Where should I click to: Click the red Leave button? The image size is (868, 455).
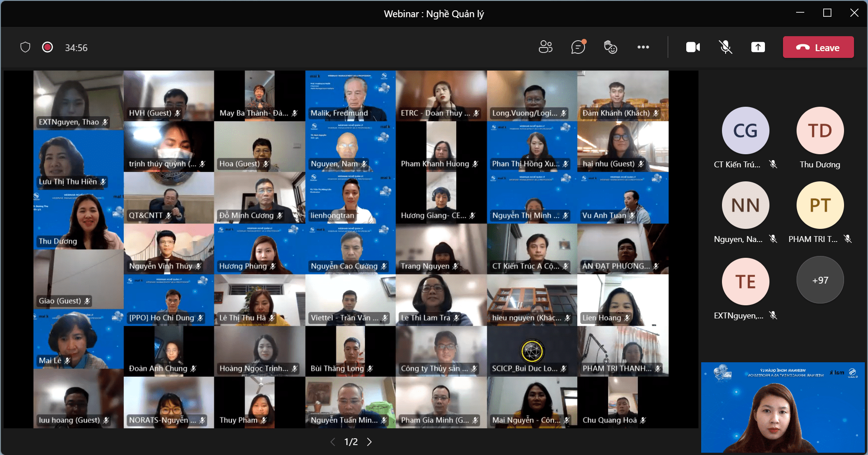click(818, 47)
